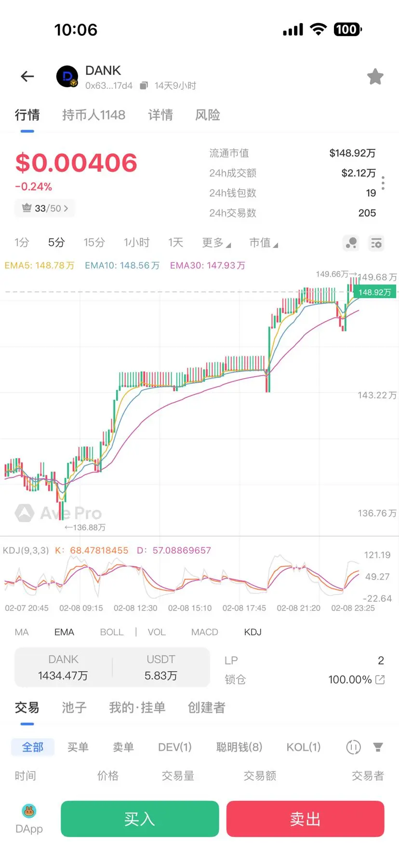
Task: Tap the 价格 column header
Action: pos(108,775)
